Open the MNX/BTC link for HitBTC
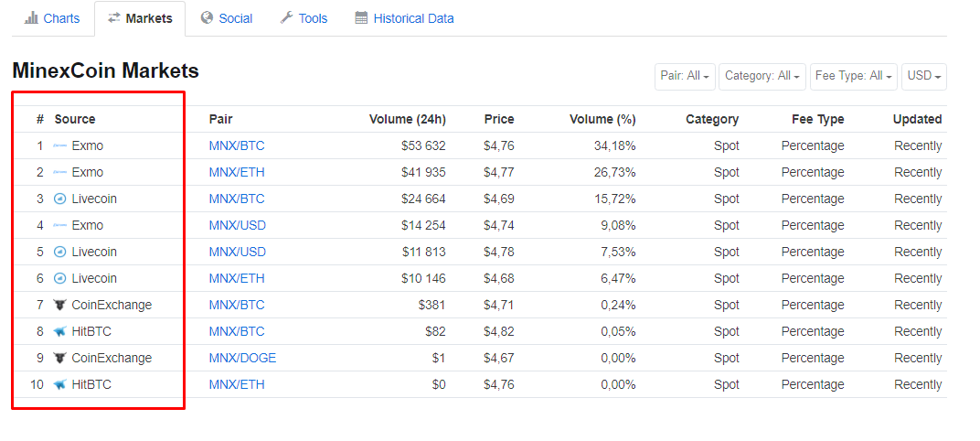This screenshot has width=980, height=441. (x=236, y=331)
